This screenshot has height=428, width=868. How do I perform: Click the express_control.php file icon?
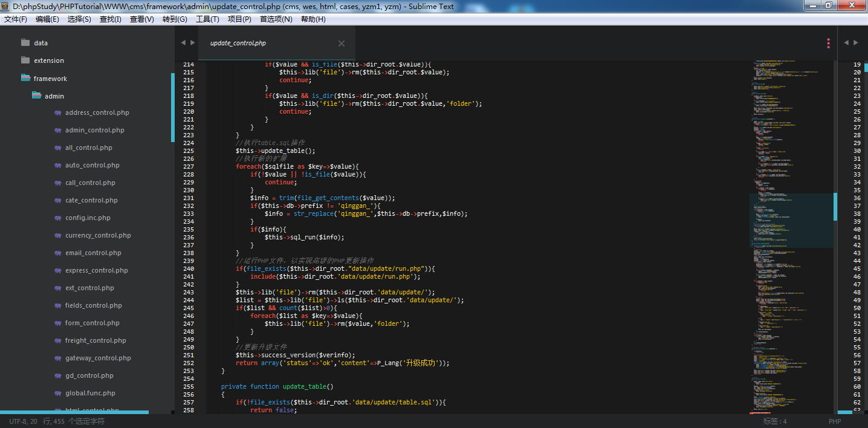[x=58, y=271]
